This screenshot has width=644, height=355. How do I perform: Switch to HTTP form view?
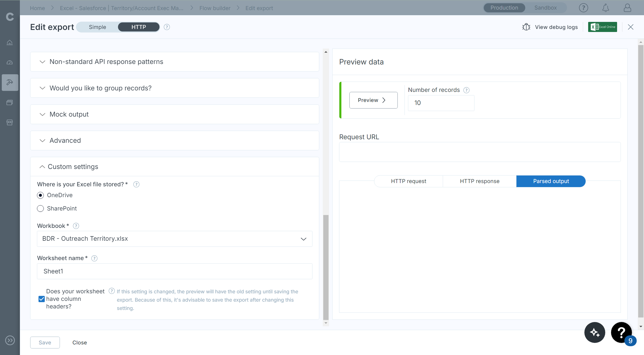point(139,27)
